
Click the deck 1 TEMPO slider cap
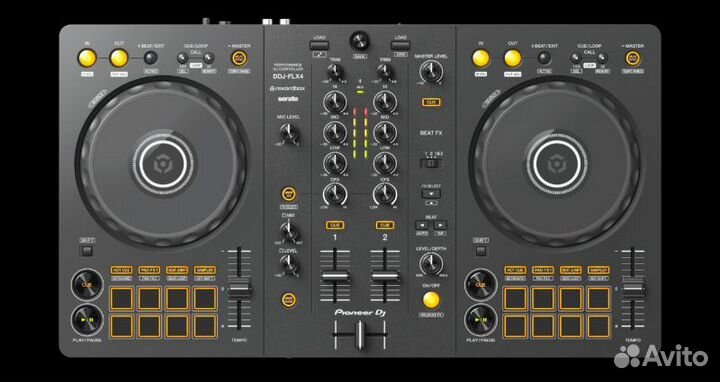tap(239, 289)
